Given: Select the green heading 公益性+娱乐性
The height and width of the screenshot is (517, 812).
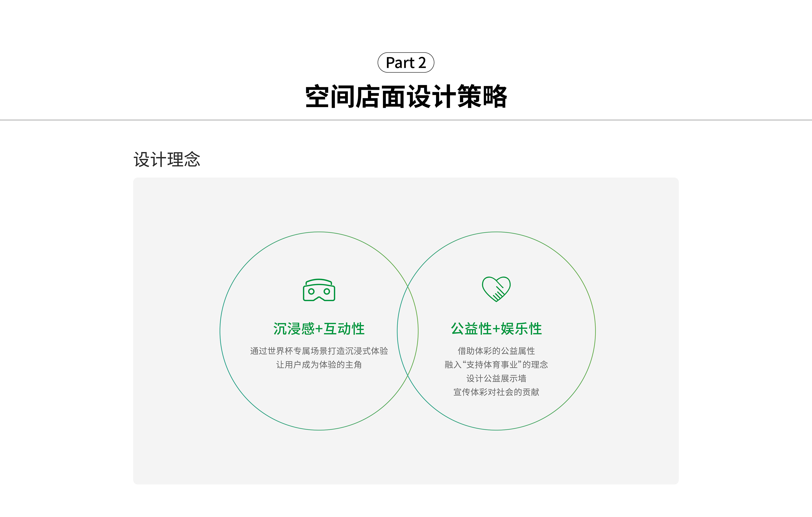Looking at the screenshot, I should pos(496,329).
